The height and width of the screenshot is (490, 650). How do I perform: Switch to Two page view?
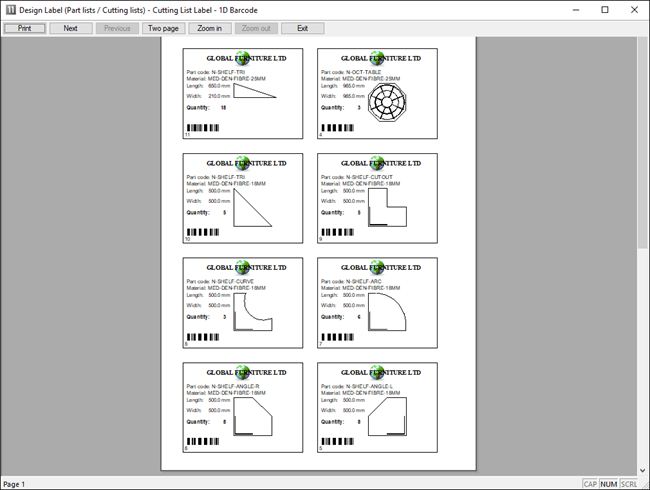[x=163, y=28]
